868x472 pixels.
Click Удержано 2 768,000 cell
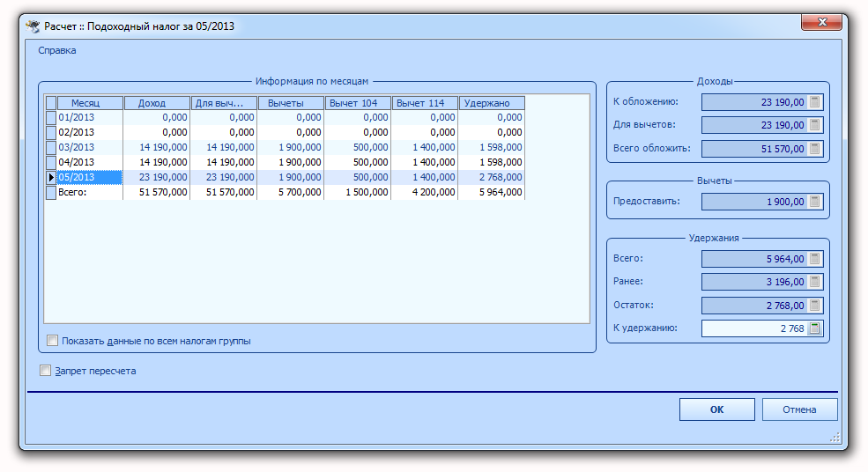[492, 177]
